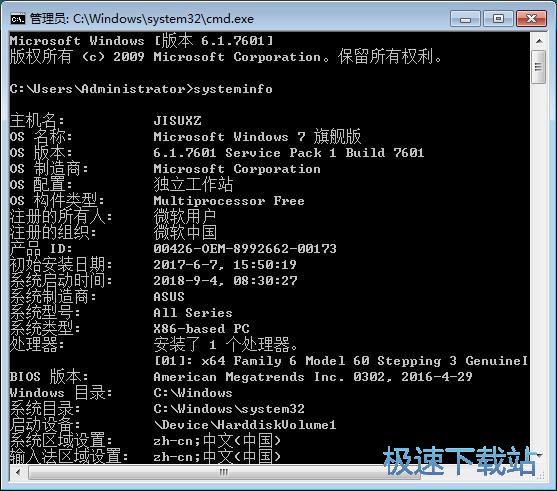Viewport: 557px width, 491px height.
Task: Click the horizontal scrollbar left arrow
Action: [18, 473]
